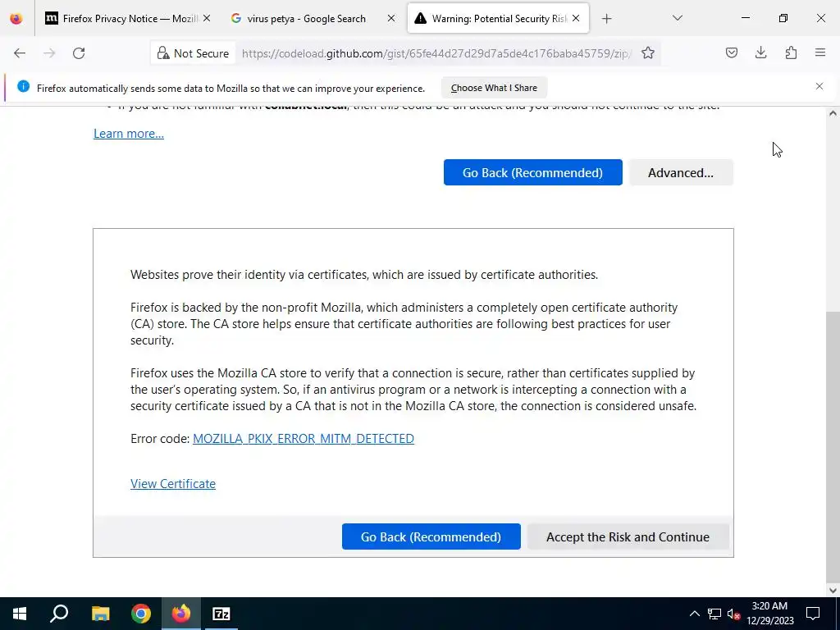Click the upper Go Back (Recommended) button
The height and width of the screenshot is (630, 840).
(x=532, y=172)
